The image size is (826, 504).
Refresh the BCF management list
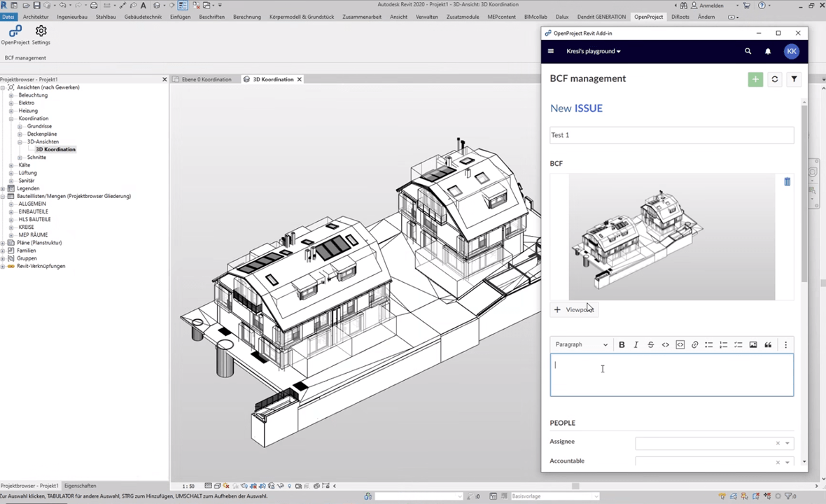(x=774, y=79)
